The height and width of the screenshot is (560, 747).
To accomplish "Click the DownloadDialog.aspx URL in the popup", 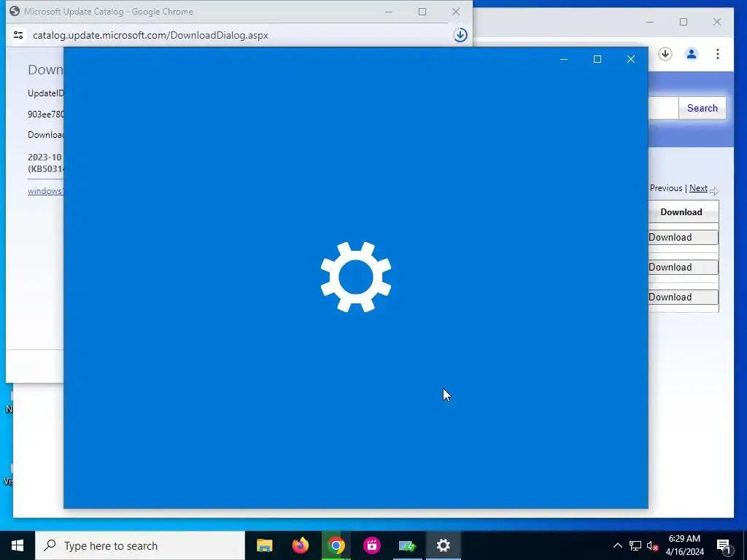I will point(150,35).
